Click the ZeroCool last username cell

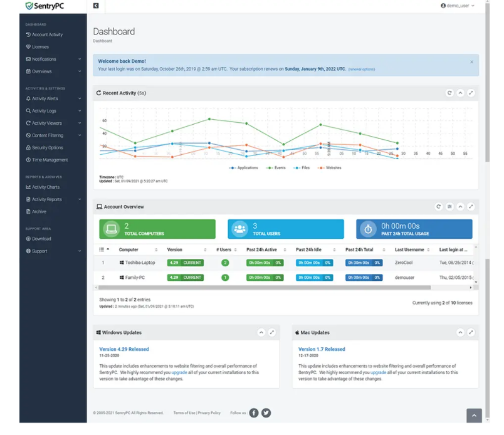404,263
